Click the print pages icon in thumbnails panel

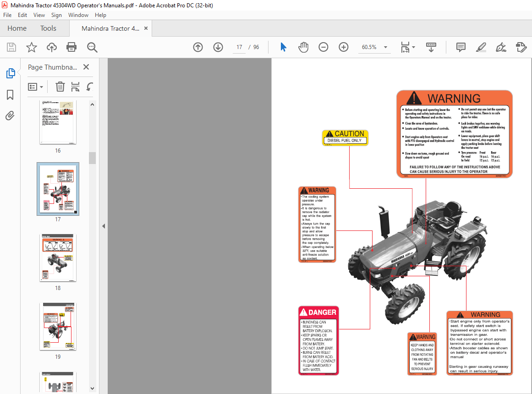(x=75, y=87)
